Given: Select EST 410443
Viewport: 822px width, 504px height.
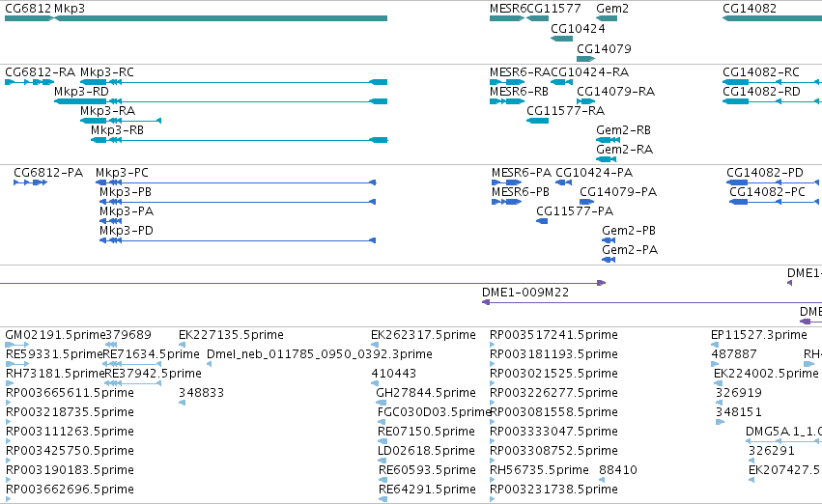Looking at the screenshot, I should pyautogui.click(x=394, y=374).
